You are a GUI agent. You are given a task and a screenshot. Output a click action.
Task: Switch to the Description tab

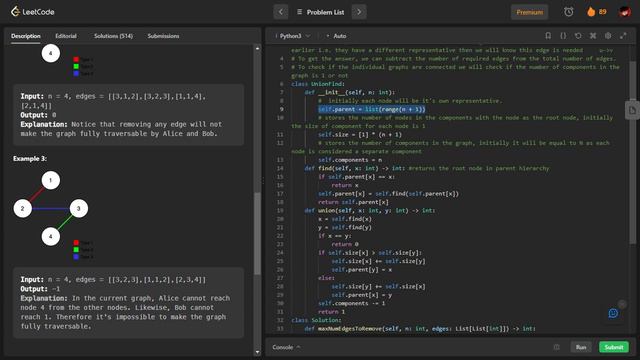pos(26,36)
